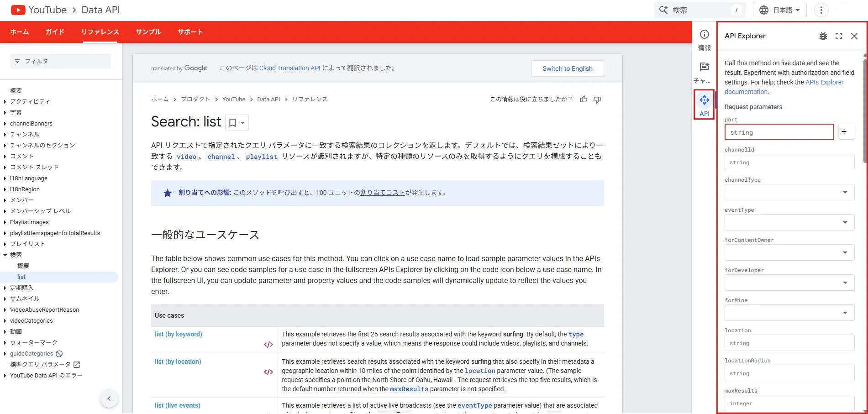Screen dimensions: 868x414
Task: Bookmark the Search: list page
Action: pos(237,123)
